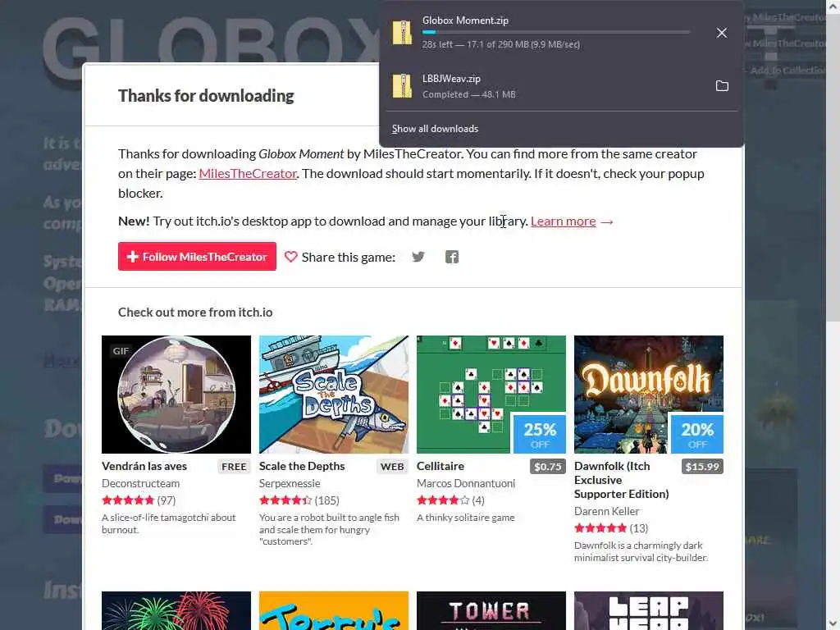Open the MilesTheCreator page link
The width and height of the screenshot is (840, 630).
click(x=248, y=174)
